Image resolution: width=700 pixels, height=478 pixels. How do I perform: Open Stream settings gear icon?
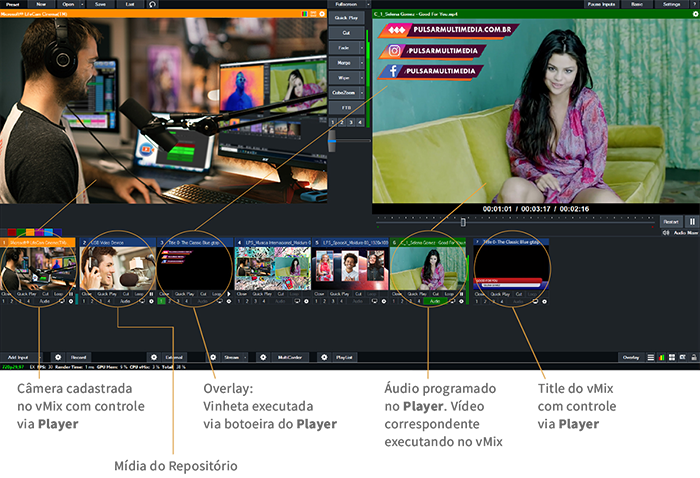[213, 357]
